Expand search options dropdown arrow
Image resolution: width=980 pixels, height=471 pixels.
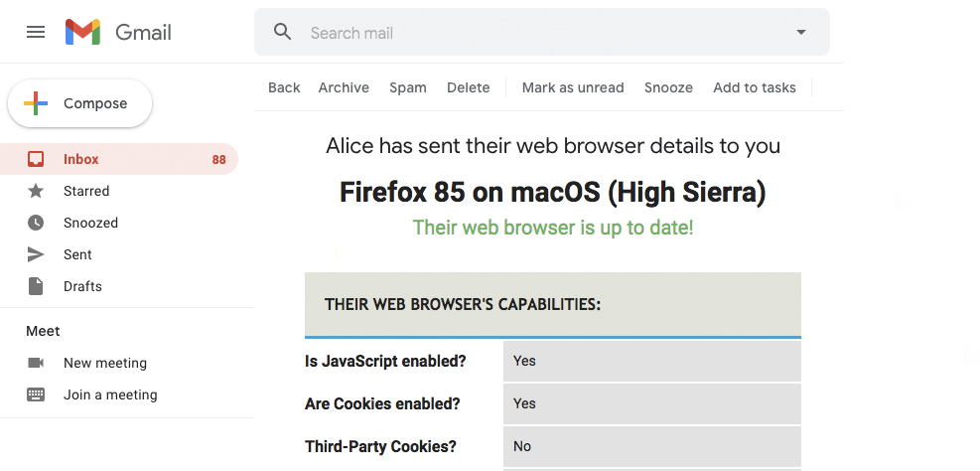tap(800, 32)
